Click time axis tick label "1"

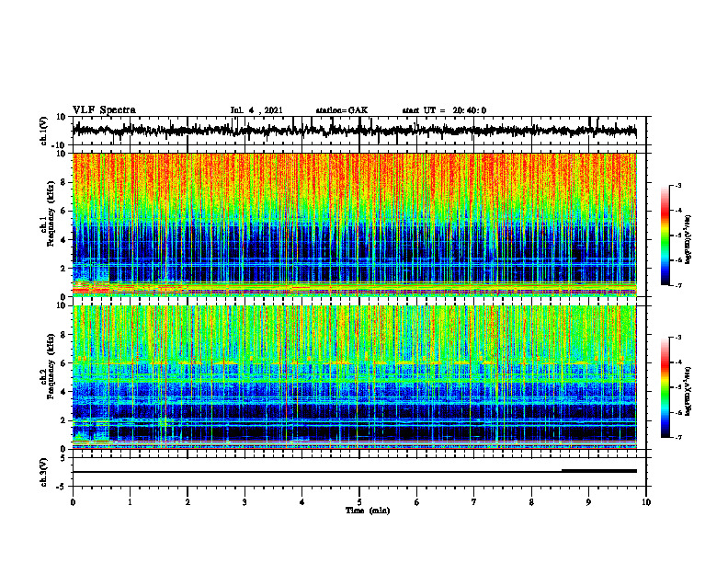pos(130,502)
